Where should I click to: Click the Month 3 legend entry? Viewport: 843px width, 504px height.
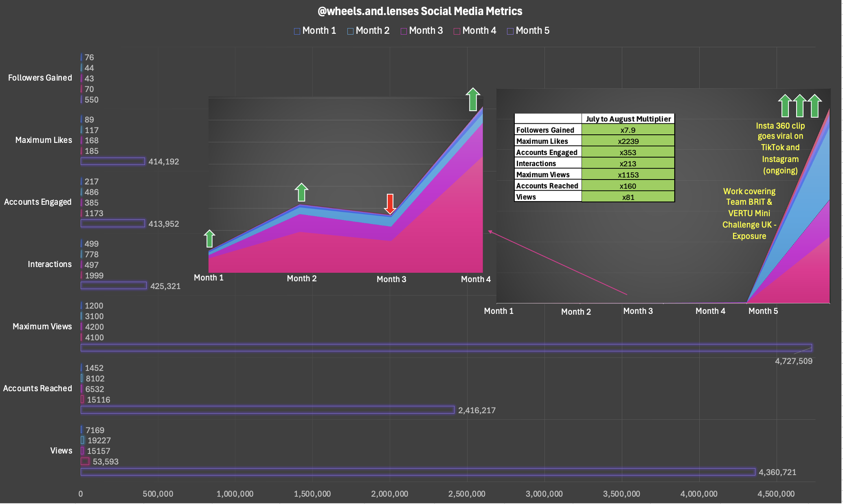point(425,31)
